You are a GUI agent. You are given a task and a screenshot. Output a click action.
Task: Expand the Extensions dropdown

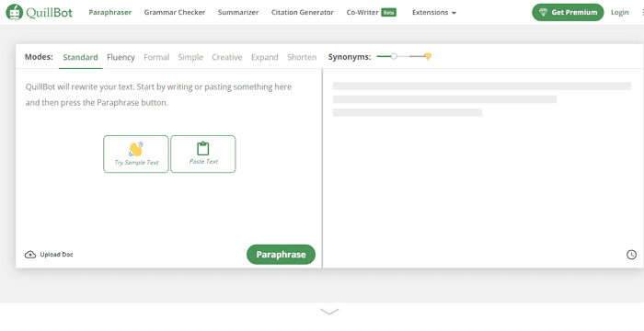click(434, 12)
